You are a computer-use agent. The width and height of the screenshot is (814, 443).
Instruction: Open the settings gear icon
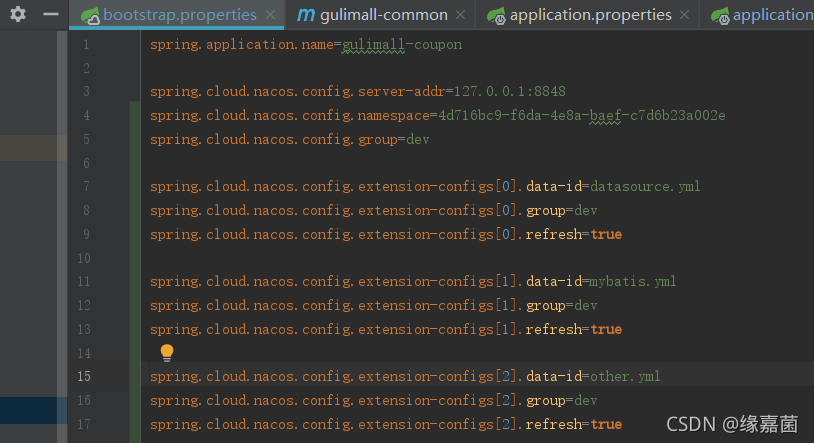[18, 14]
